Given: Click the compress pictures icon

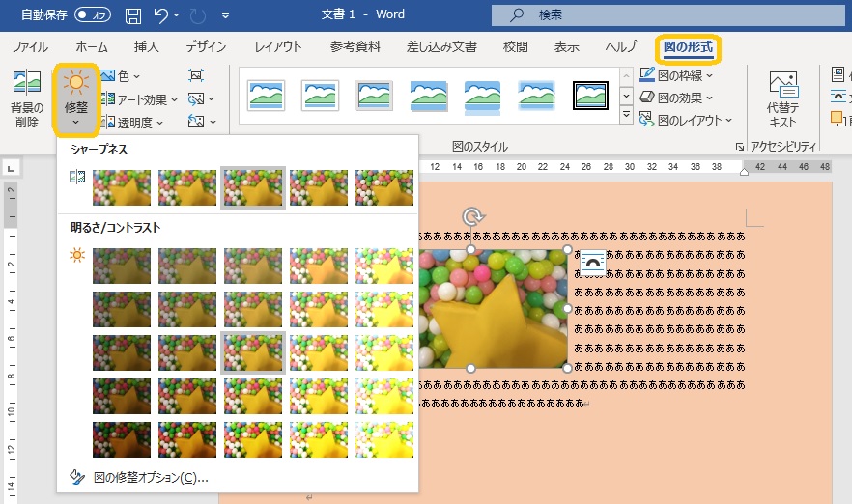Looking at the screenshot, I should point(196,75).
